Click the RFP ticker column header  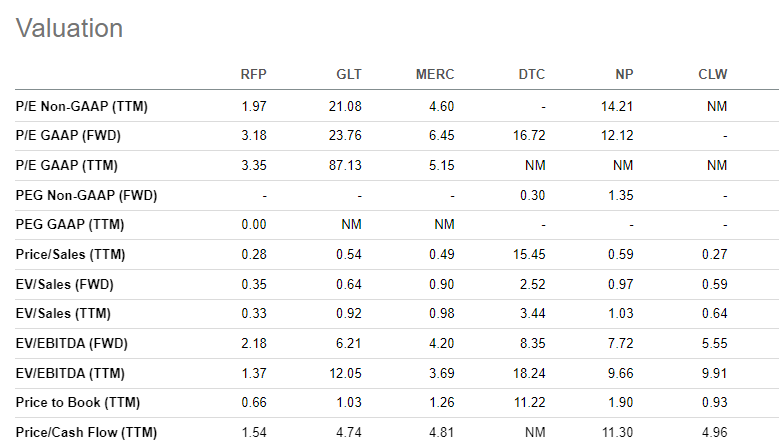pyautogui.click(x=253, y=75)
